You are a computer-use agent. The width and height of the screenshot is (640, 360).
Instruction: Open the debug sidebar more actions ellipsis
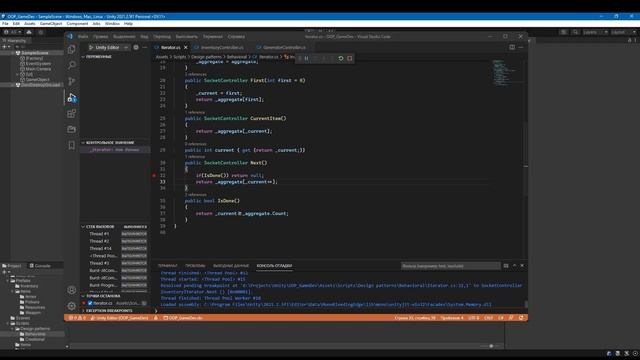point(145,47)
